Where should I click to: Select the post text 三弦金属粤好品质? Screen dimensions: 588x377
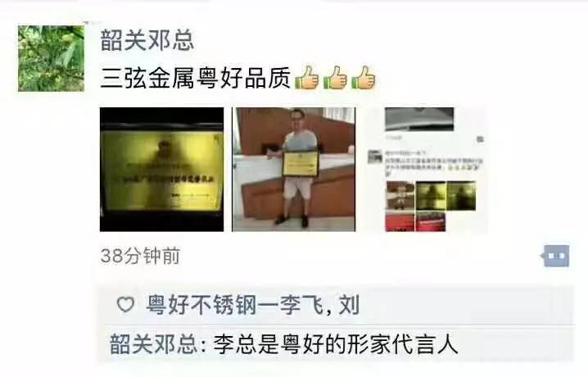pos(196,78)
